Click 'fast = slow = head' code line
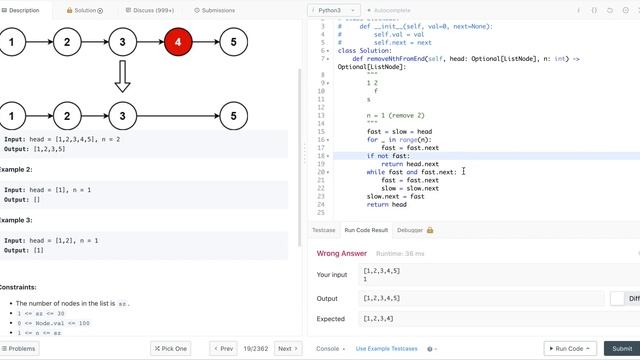The width and height of the screenshot is (640, 360). click(399, 131)
